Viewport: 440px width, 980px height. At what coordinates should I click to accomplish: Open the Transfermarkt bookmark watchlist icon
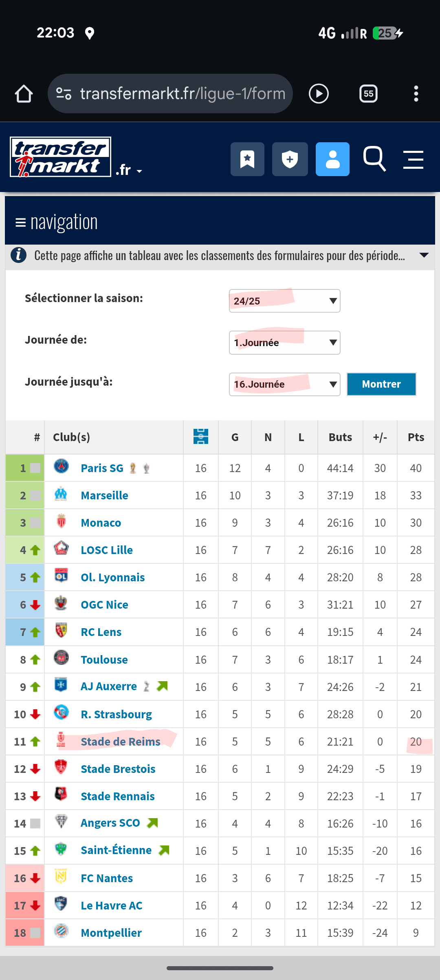pos(247,159)
